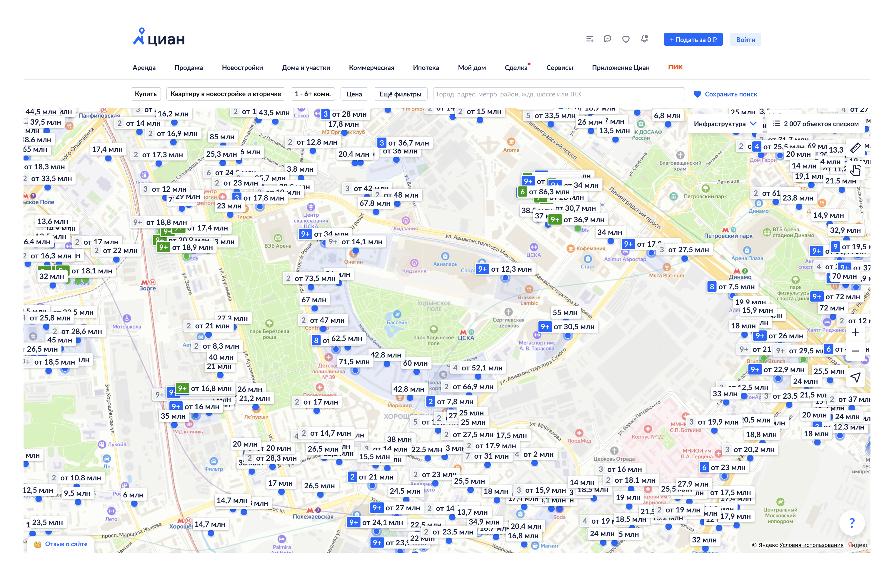Open the Коммерческая menu
The height and width of the screenshot is (588, 894).
pos(371,68)
